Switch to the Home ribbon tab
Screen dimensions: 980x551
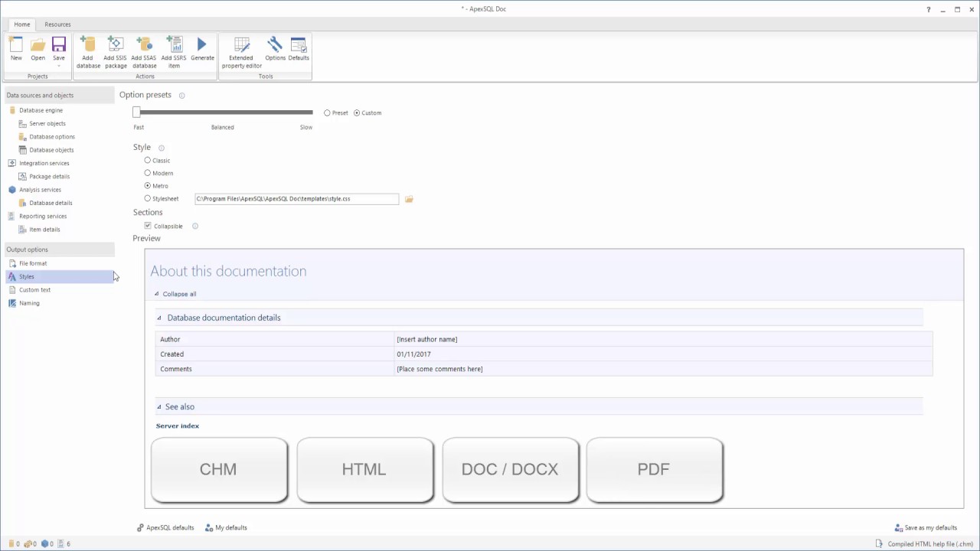click(x=22, y=24)
